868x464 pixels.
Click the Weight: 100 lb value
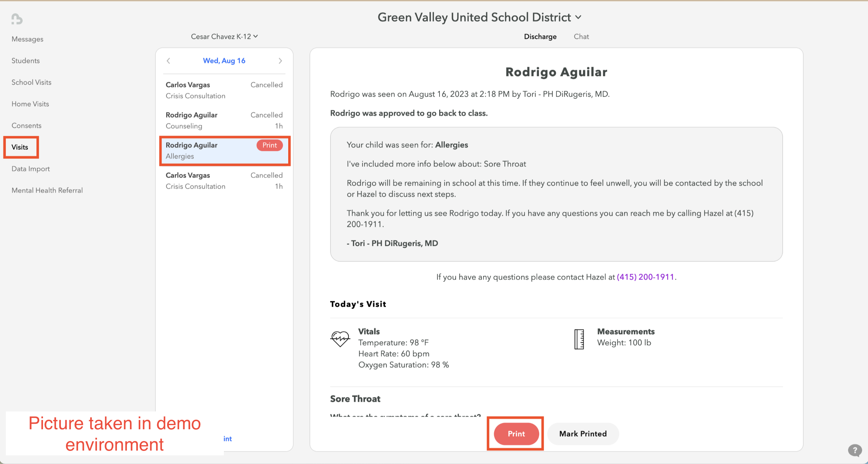pos(624,343)
